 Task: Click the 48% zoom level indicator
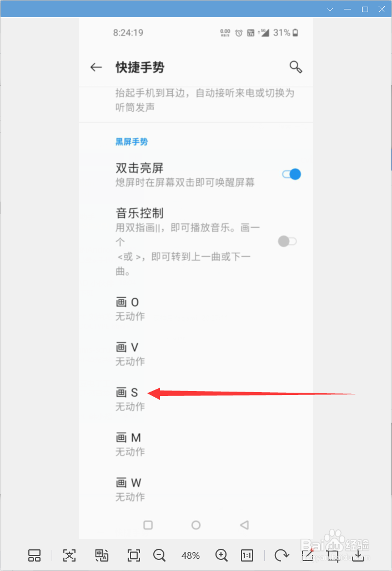[x=190, y=555]
